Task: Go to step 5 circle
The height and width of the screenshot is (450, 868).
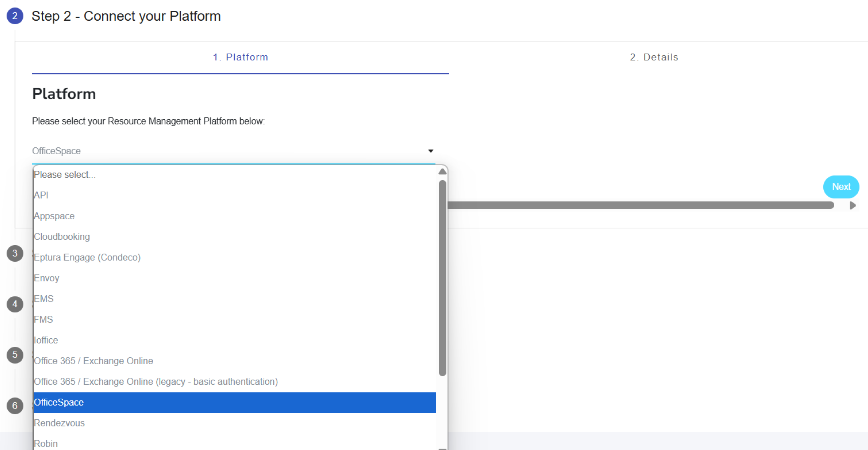Action: [15, 355]
